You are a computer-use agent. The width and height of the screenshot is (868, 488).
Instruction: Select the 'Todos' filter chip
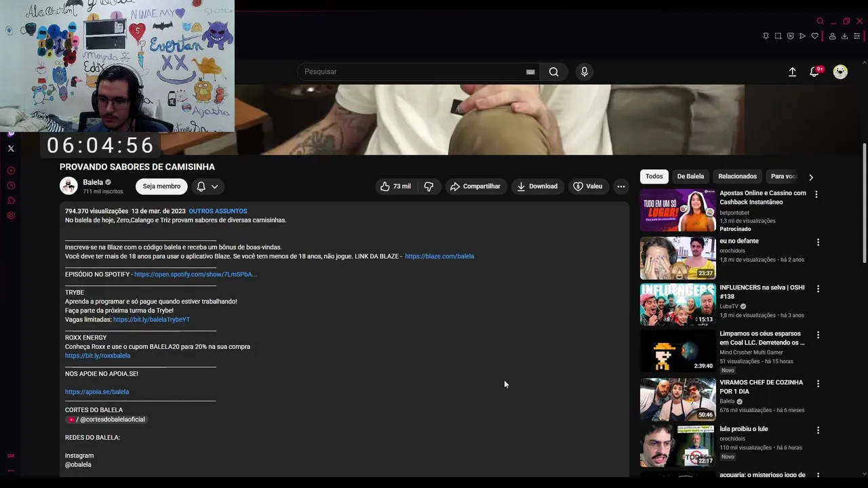[654, 176]
